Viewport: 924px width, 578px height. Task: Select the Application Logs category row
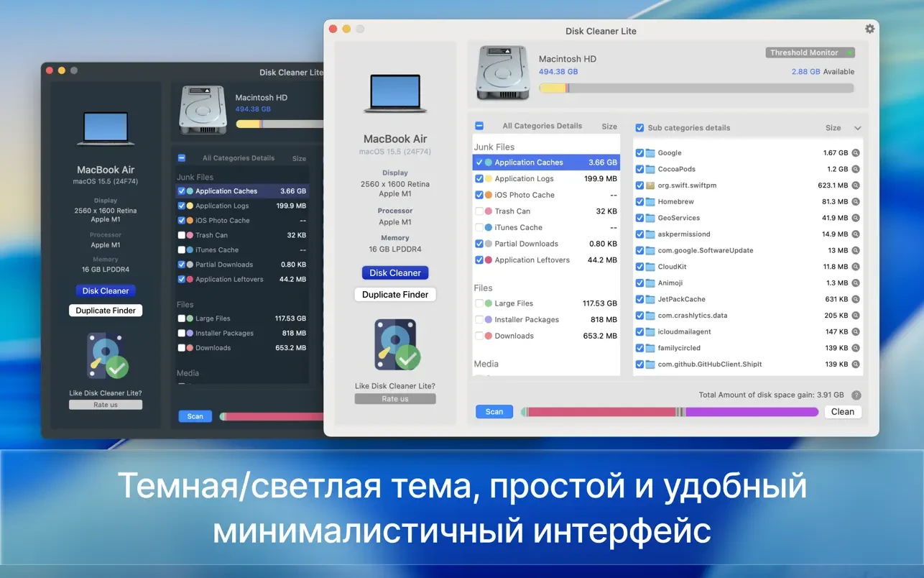(546, 179)
